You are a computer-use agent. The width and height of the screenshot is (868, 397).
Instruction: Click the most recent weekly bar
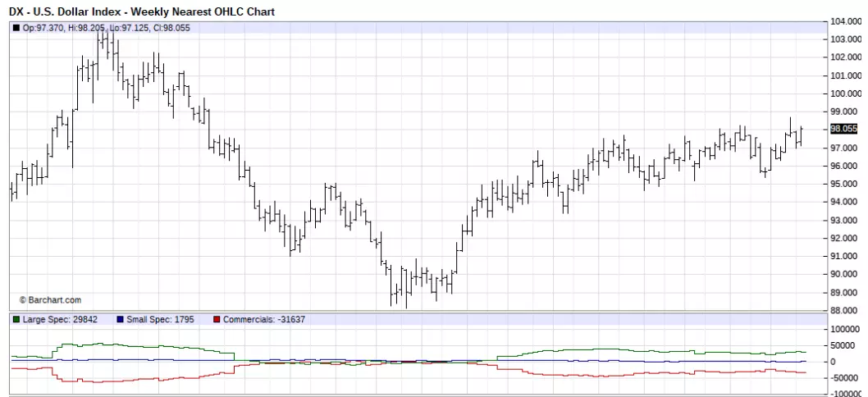coord(801,135)
